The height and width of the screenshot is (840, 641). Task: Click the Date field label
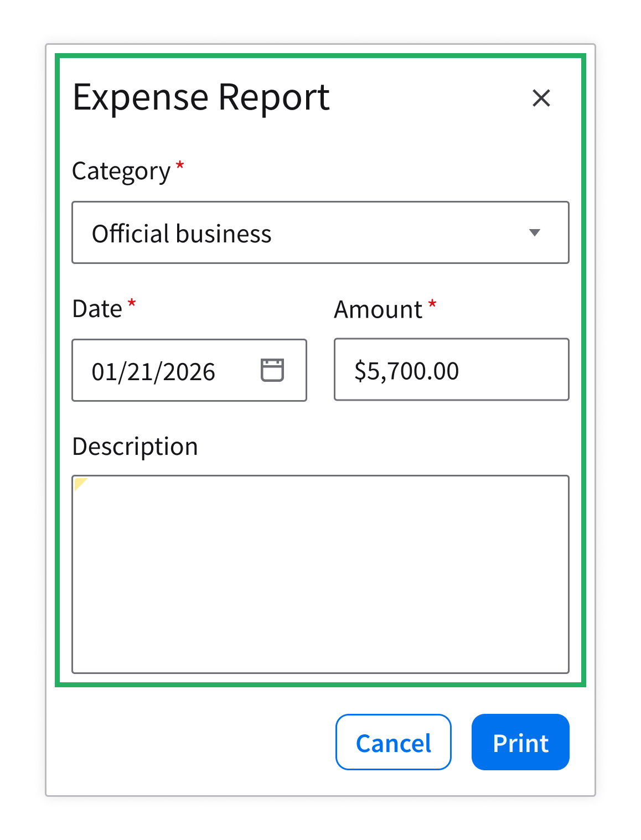(97, 309)
